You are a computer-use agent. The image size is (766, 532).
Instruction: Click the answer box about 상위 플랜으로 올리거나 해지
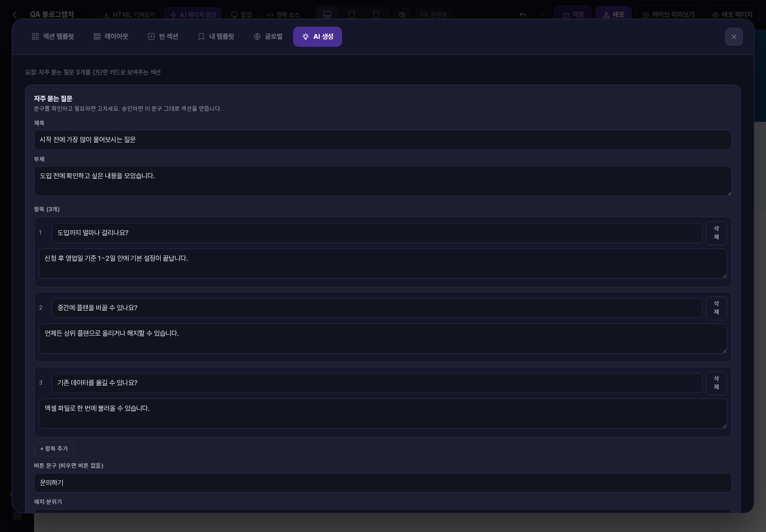click(383, 338)
